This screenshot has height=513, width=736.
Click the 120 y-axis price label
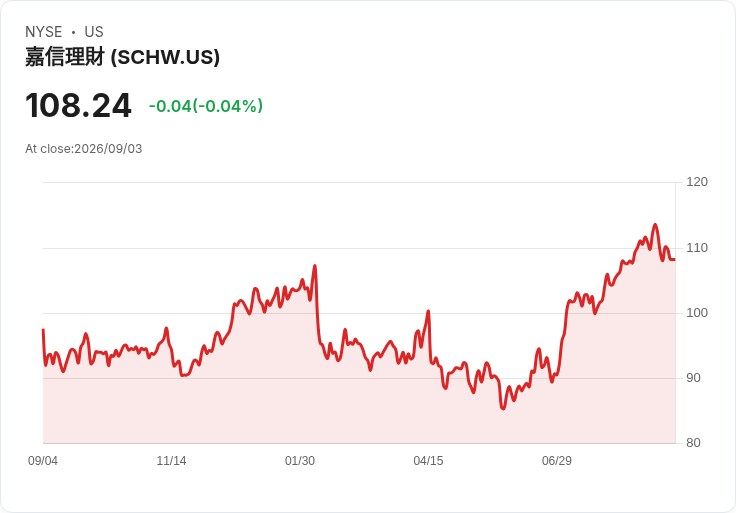[x=697, y=182]
